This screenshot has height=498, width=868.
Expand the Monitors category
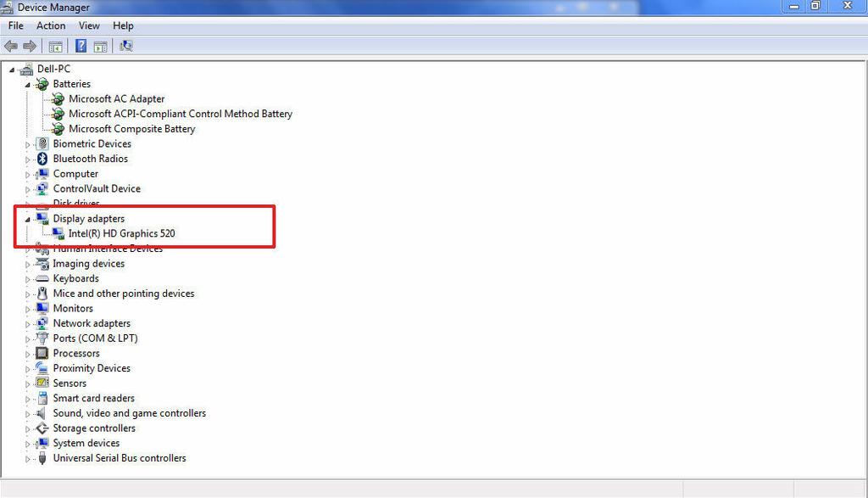click(27, 309)
